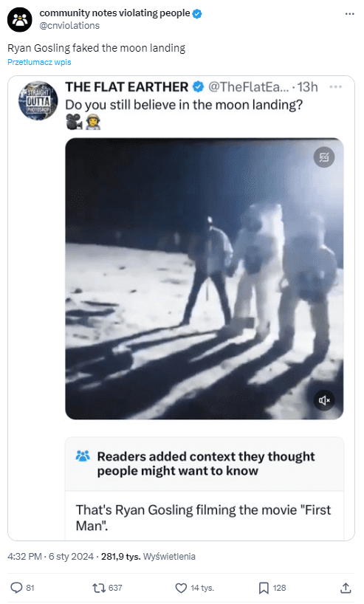Open the reply comments icon

(x=16, y=588)
